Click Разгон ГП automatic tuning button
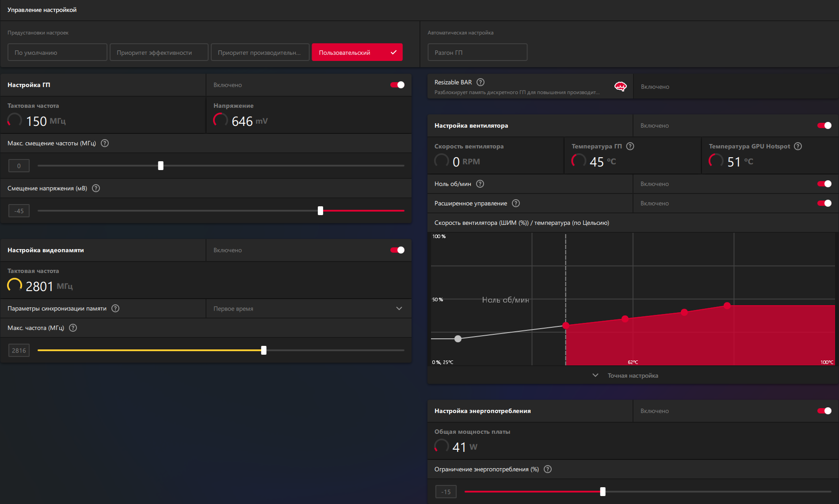839x504 pixels. tap(477, 52)
